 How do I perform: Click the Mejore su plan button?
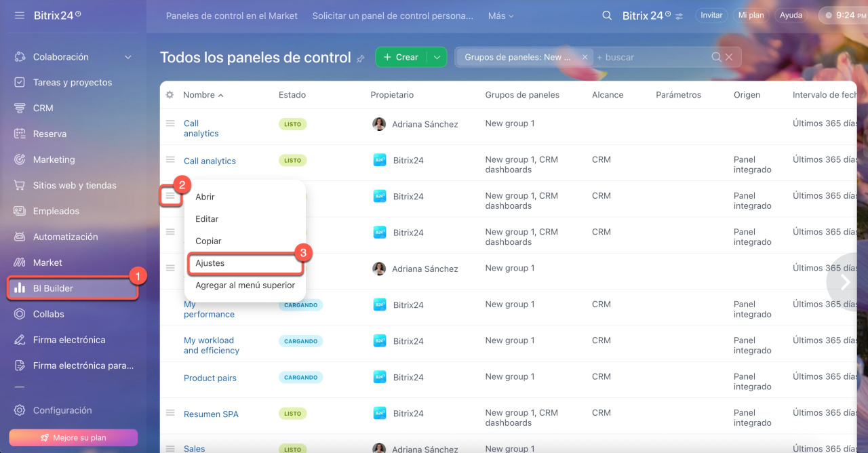coord(73,437)
